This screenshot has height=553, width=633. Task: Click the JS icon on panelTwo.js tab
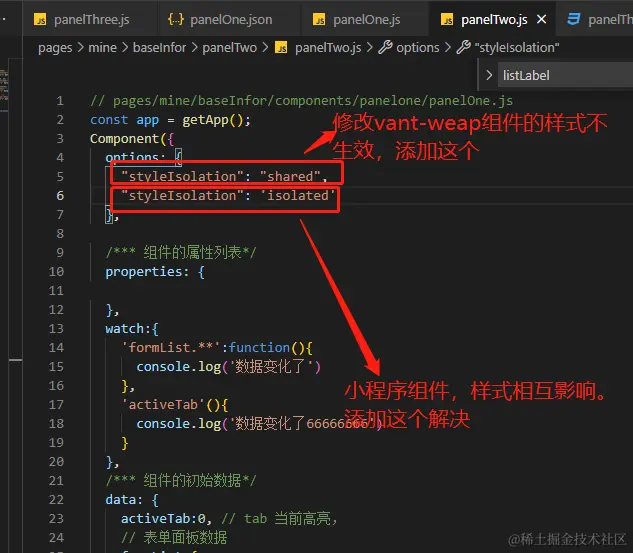coord(447,19)
